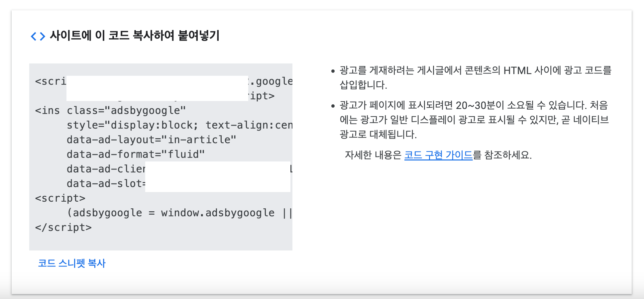Click the line '(adsbygoogle = window.adsbygoogle ||'

(179, 213)
